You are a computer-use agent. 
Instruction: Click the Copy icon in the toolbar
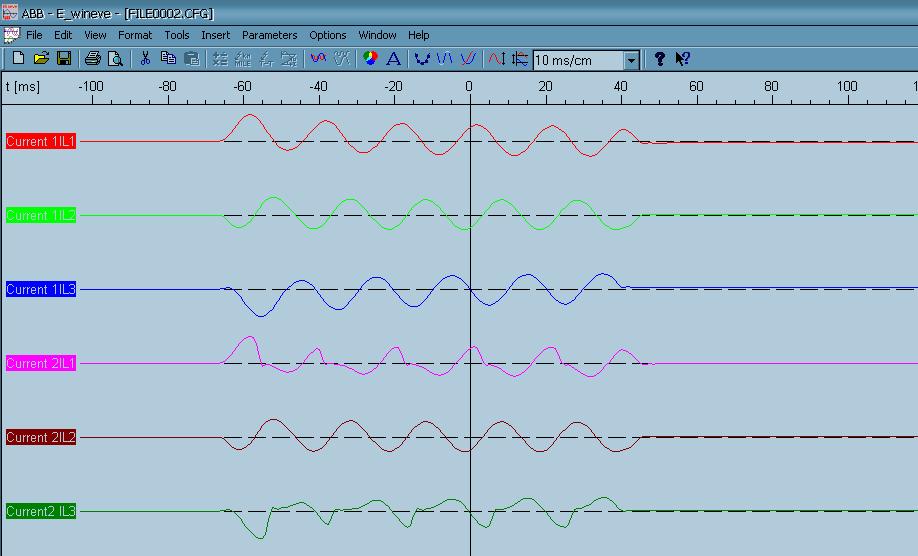tap(168, 59)
